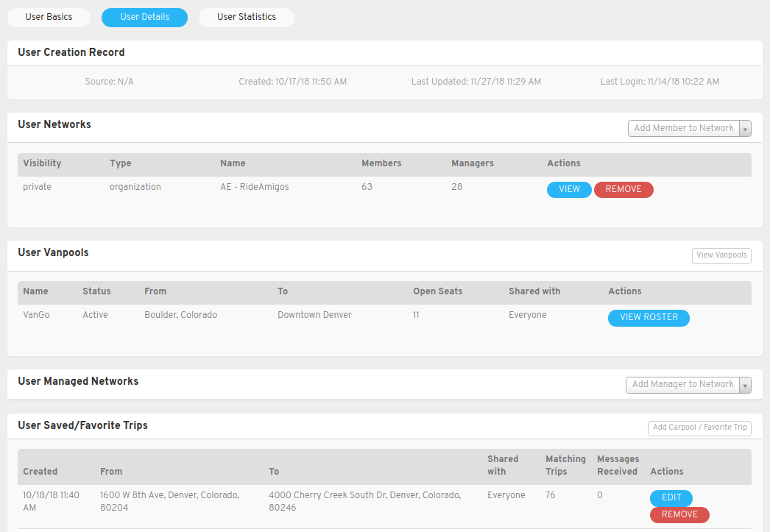Click the Members column header
The image size is (770, 532).
point(381,163)
